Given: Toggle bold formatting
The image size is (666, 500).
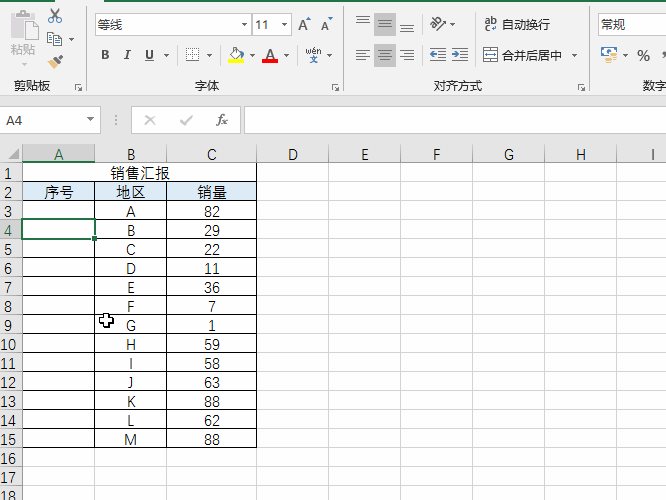Looking at the screenshot, I should [x=105, y=55].
